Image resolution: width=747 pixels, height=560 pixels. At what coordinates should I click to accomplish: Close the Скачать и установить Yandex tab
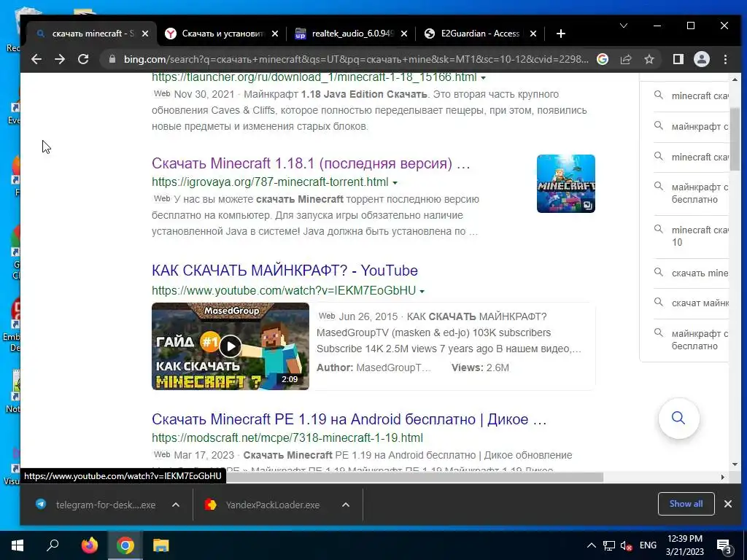pos(275,34)
